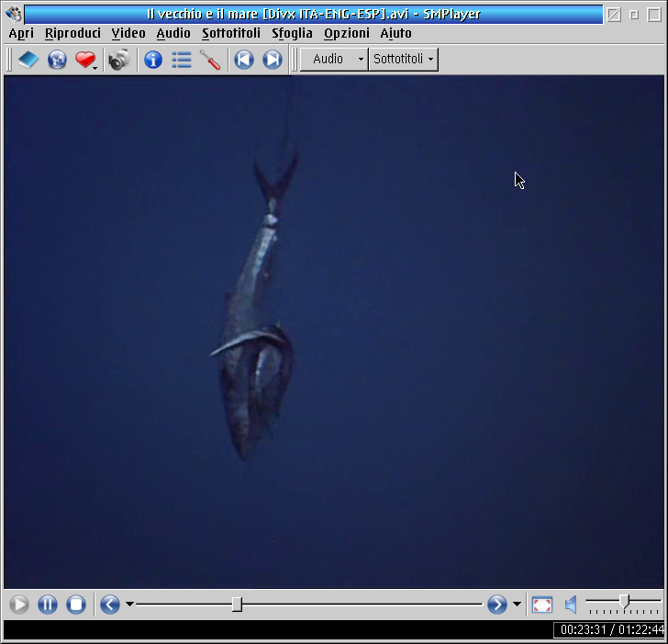Open the Riproduci menu

(x=72, y=33)
